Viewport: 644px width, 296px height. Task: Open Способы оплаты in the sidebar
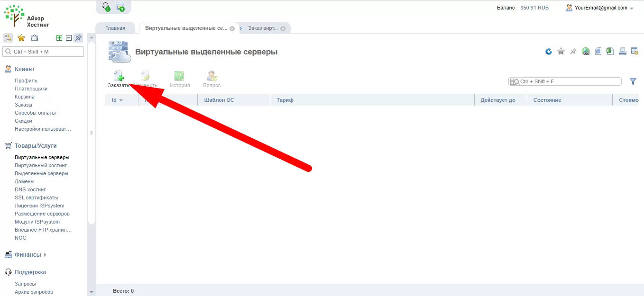tap(35, 113)
